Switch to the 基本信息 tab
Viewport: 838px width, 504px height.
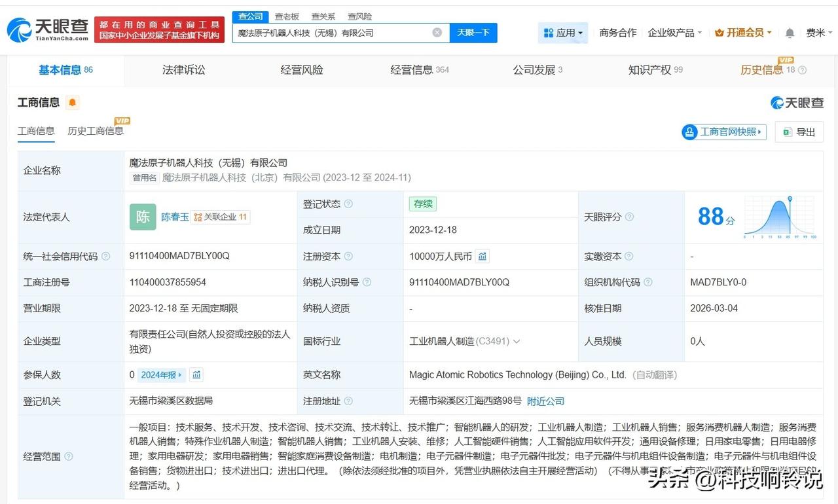tap(65, 70)
